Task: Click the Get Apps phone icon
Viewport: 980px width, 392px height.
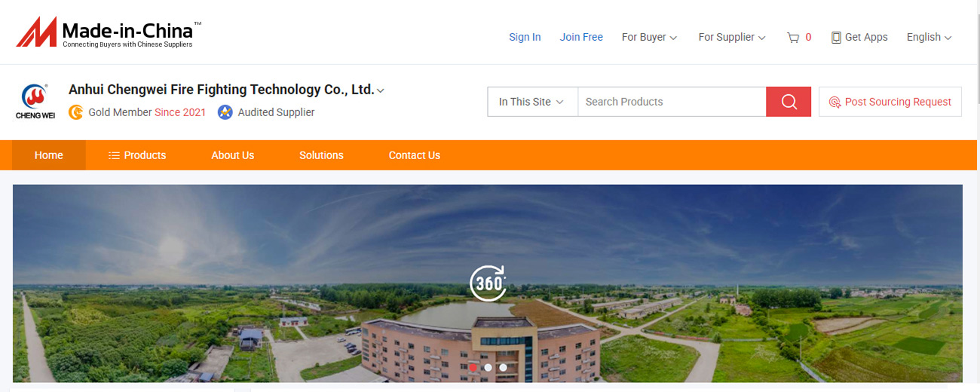Action: point(836,37)
